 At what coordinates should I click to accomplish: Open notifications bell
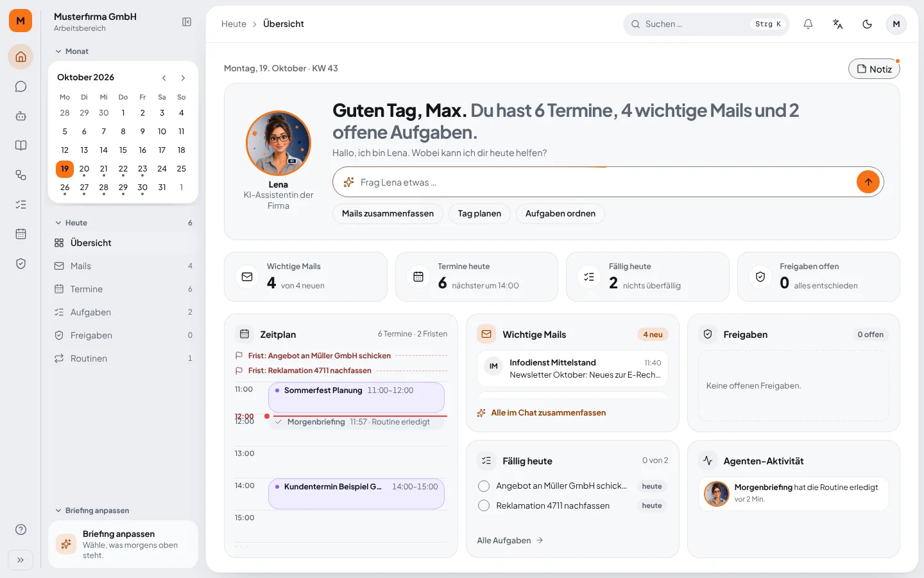(x=808, y=24)
